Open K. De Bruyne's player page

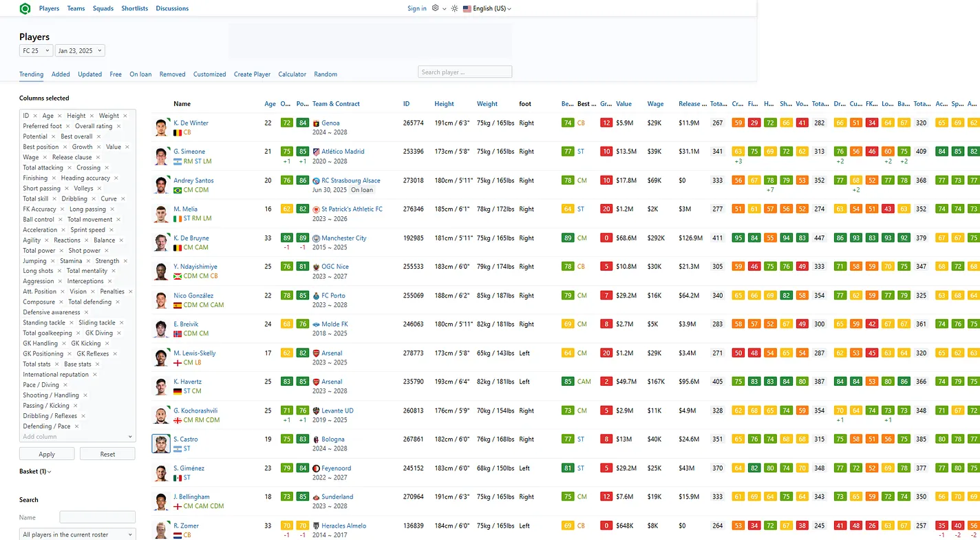click(190, 238)
